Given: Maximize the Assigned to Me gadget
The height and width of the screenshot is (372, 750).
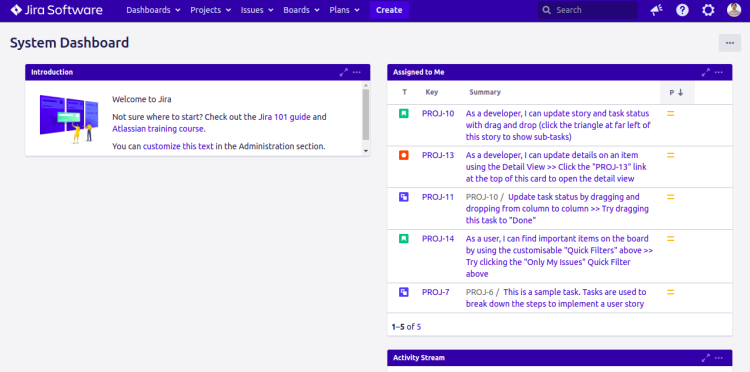Looking at the screenshot, I should coord(706,72).
